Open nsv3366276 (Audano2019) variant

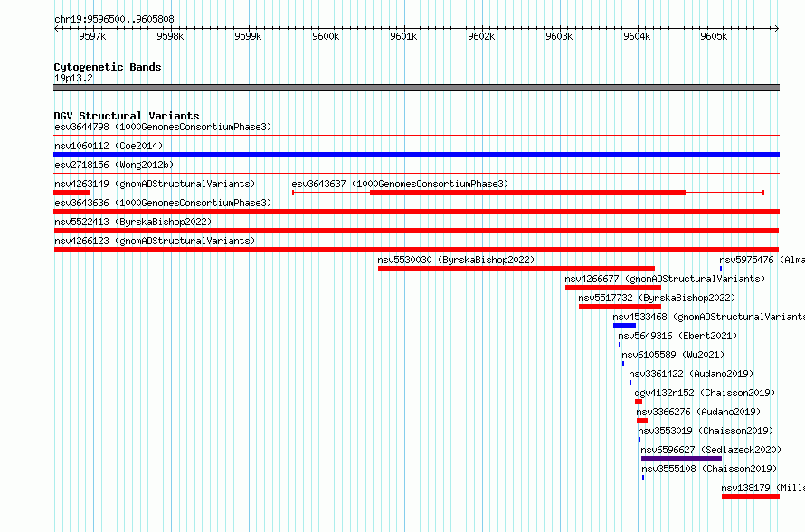coord(699,412)
